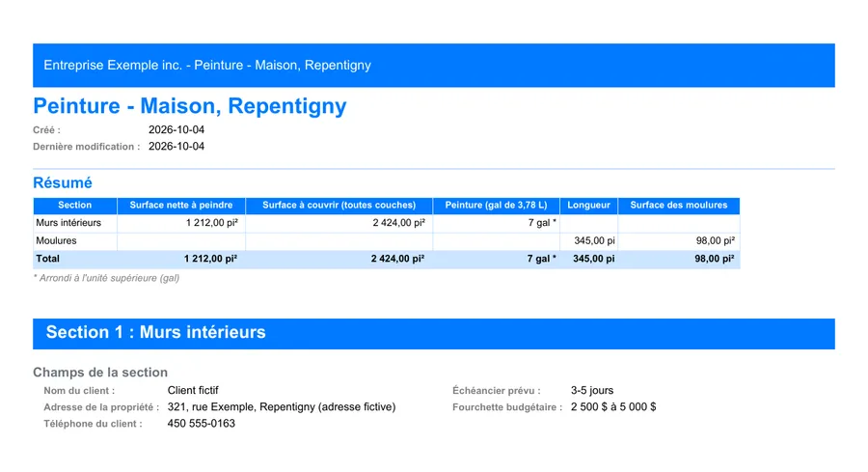Screen dimensions: 868x472
Task: Select the phone number '450 555-0163'
Action: (201, 423)
